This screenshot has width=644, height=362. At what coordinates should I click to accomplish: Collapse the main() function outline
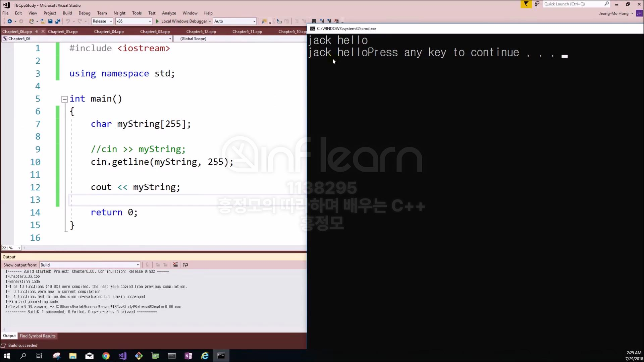pos(64,99)
